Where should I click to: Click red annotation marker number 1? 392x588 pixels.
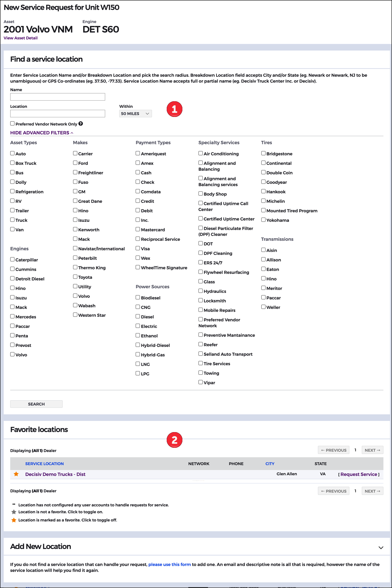(174, 109)
